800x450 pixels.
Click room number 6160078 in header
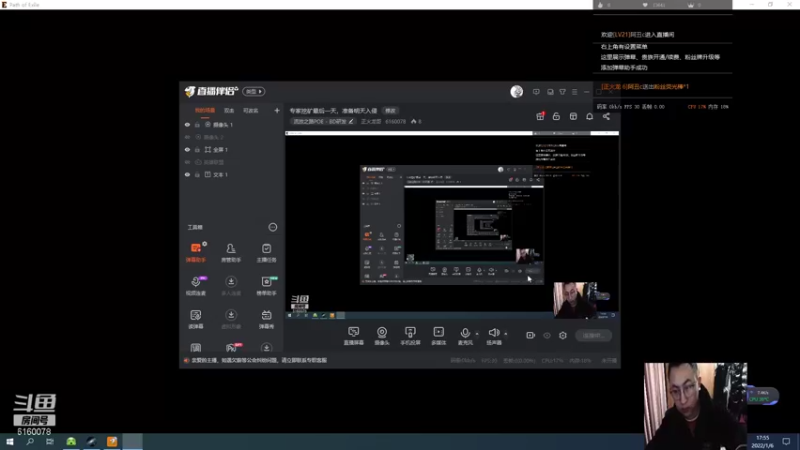pyautogui.click(x=395, y=121)
